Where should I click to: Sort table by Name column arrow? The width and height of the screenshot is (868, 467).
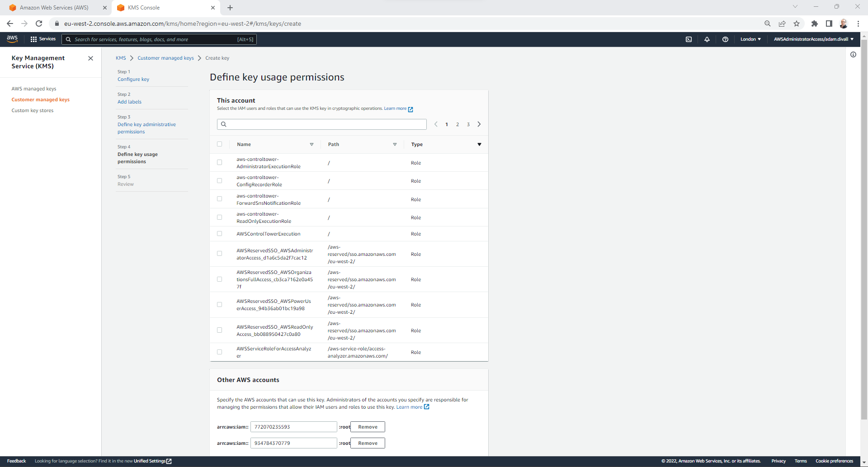(311, 145)
